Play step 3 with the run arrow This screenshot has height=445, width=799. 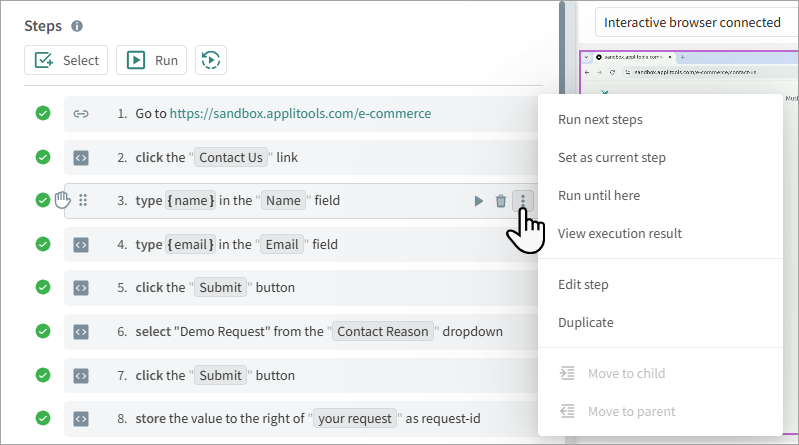478,201
